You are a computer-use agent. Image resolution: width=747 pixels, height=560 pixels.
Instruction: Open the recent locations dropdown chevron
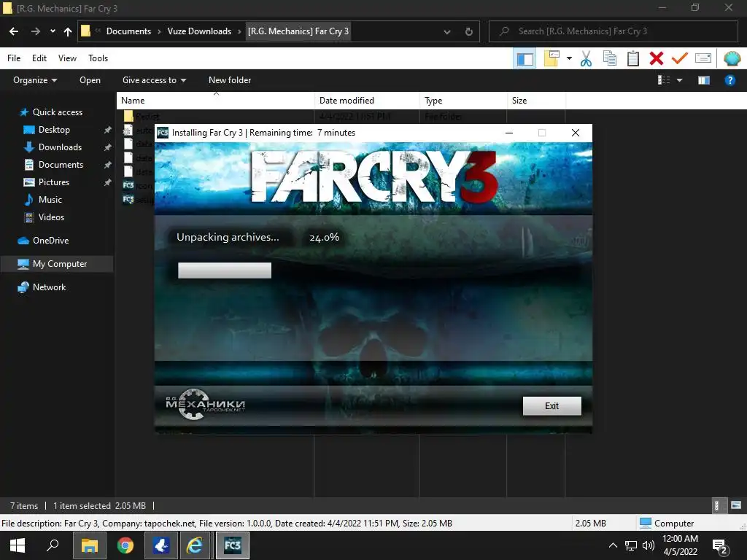click(x=53, y=31)
